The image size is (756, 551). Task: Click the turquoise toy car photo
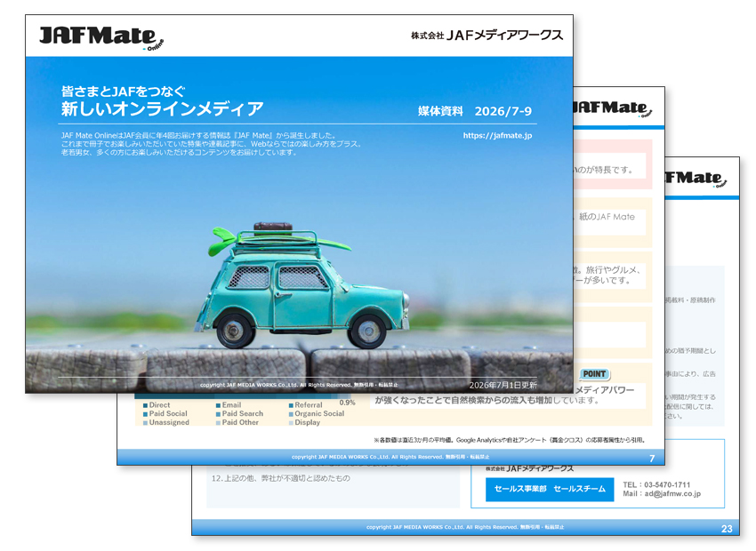click(x=302, y=285)
